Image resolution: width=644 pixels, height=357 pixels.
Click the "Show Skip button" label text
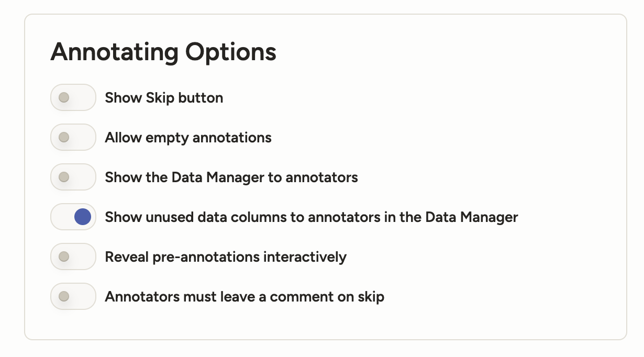[164, 98]
